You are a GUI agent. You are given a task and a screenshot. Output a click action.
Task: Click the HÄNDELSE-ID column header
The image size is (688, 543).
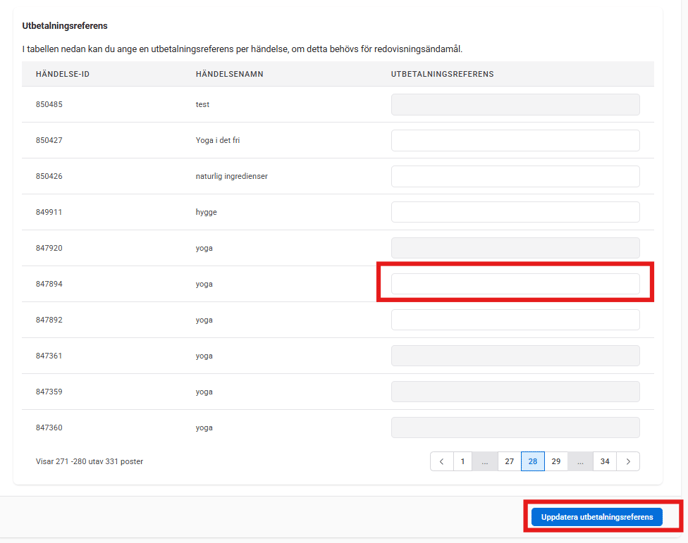pos(62,74)
